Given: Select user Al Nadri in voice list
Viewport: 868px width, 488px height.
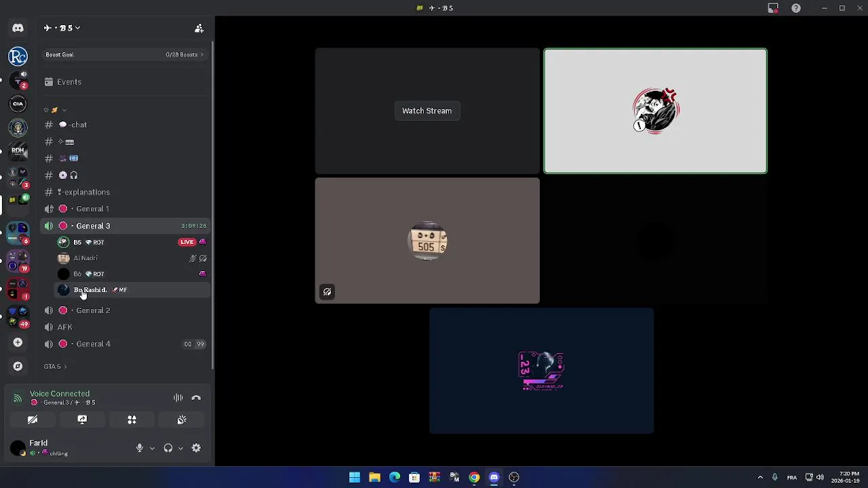Looking at the screenshot, I should point(132,258).
